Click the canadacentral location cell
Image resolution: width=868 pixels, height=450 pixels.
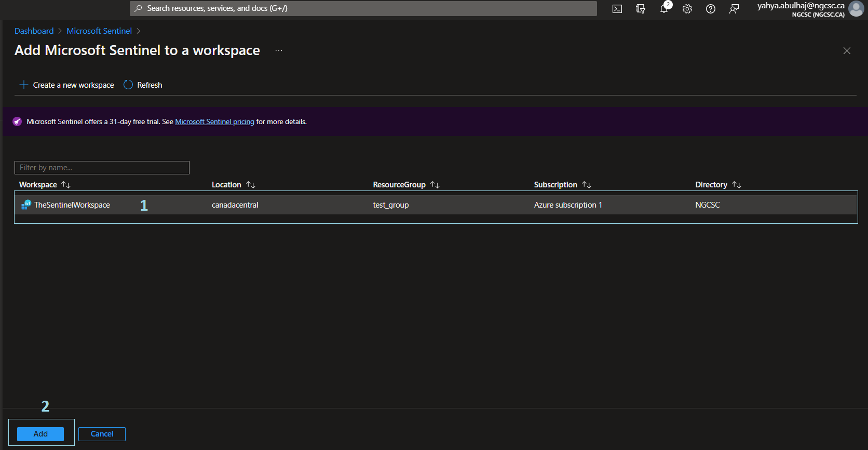(235, 205)
